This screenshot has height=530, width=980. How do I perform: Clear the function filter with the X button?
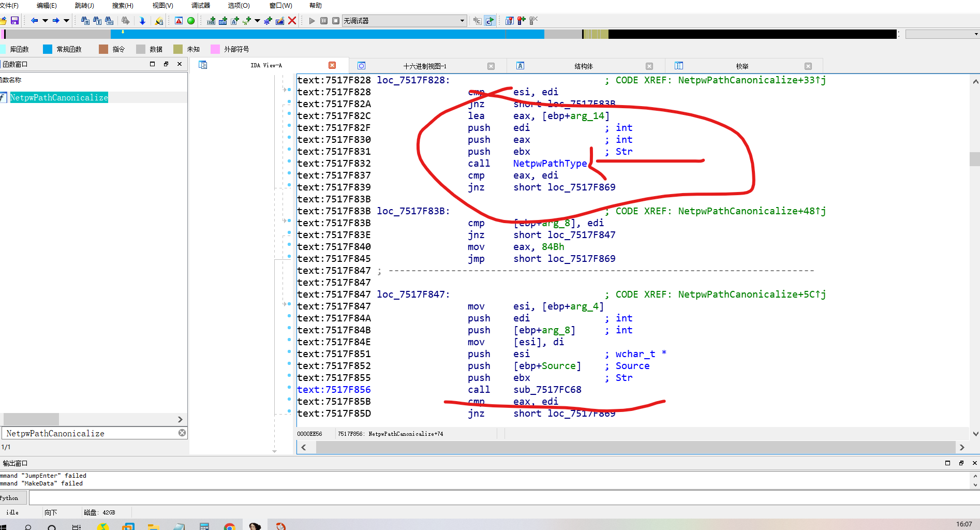pyautogui.click(x=182, y=433)
